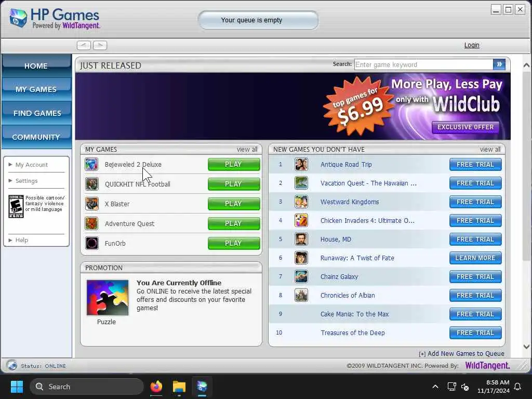
Task: Open the notifications bell
Action: (518, 387)
